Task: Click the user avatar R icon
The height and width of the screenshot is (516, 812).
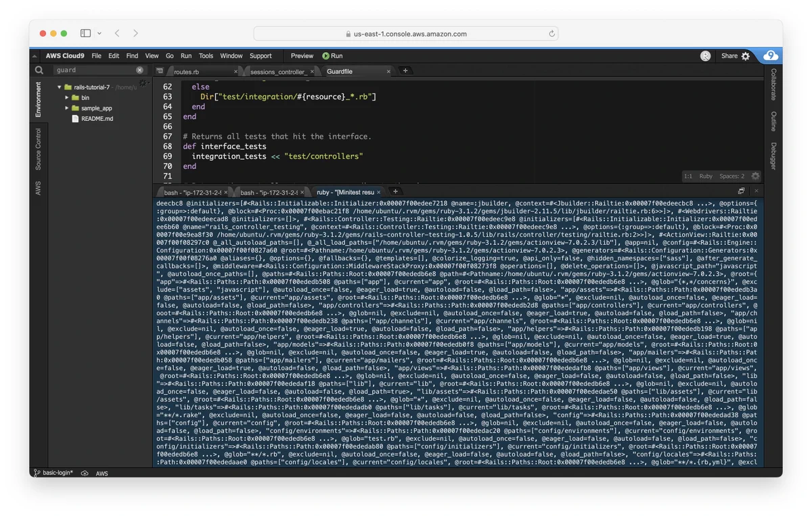Action: tap(705, 56)
